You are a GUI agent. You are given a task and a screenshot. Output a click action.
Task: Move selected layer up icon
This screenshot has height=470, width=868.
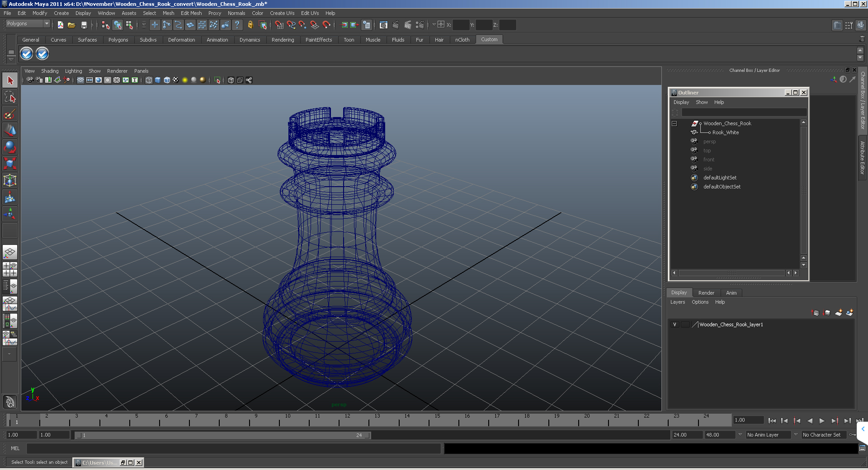point(816,312)
